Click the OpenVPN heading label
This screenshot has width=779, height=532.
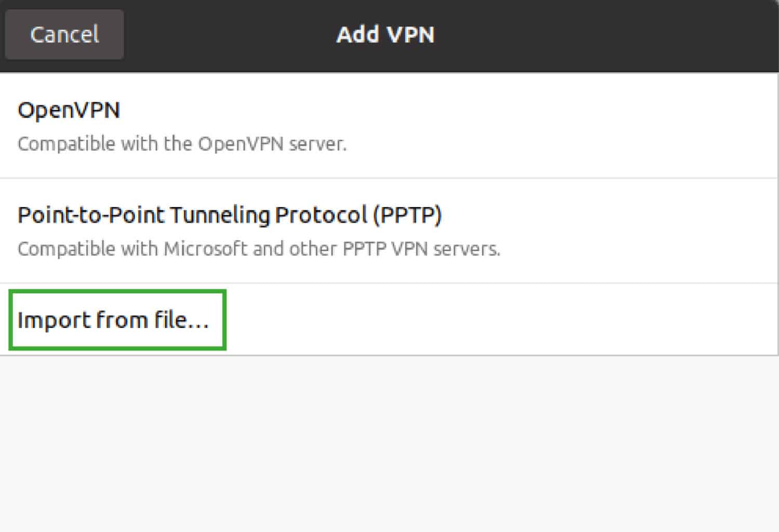(x=68, y=110)
